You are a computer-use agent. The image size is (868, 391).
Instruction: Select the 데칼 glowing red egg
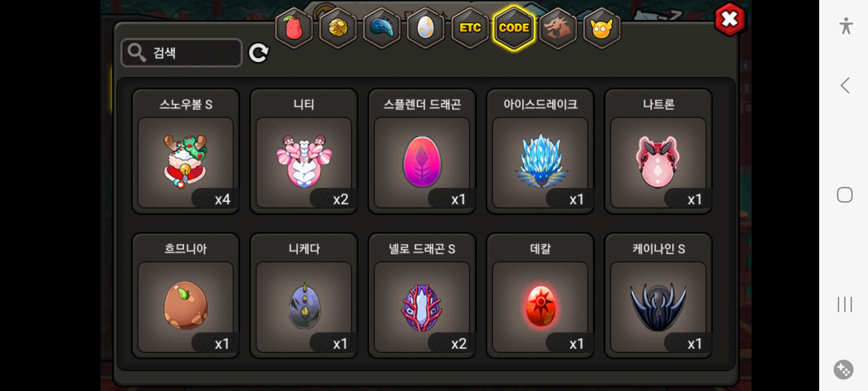(540, 296)
